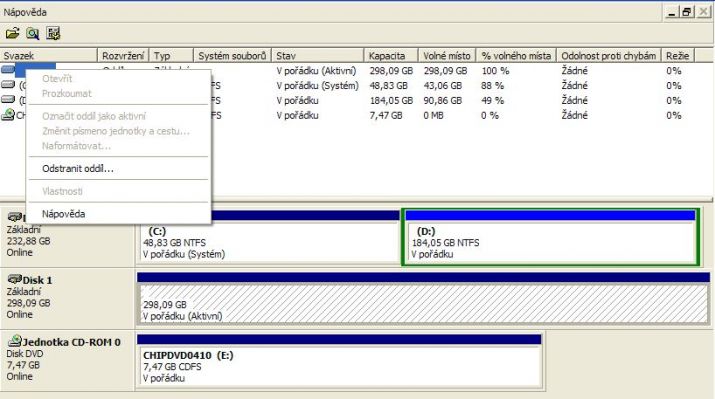
Task: Click the 88 % free space cell
Action: tap(492, 86)
